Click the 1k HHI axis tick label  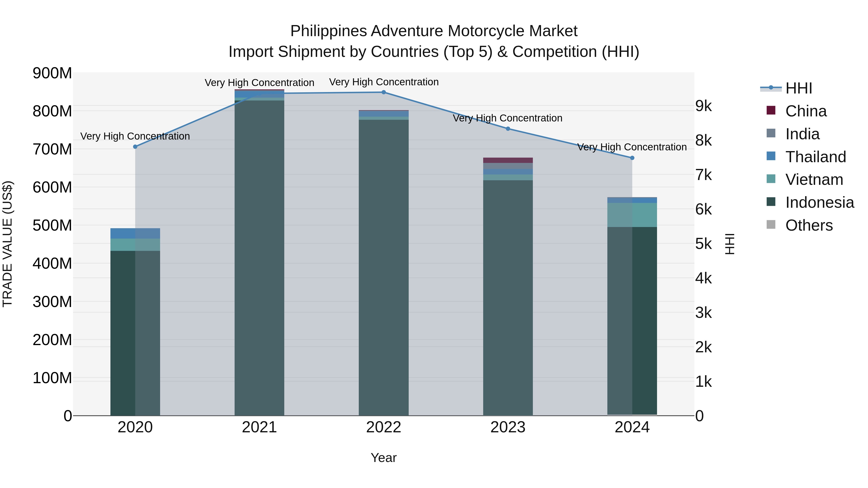tap(704, 381)
